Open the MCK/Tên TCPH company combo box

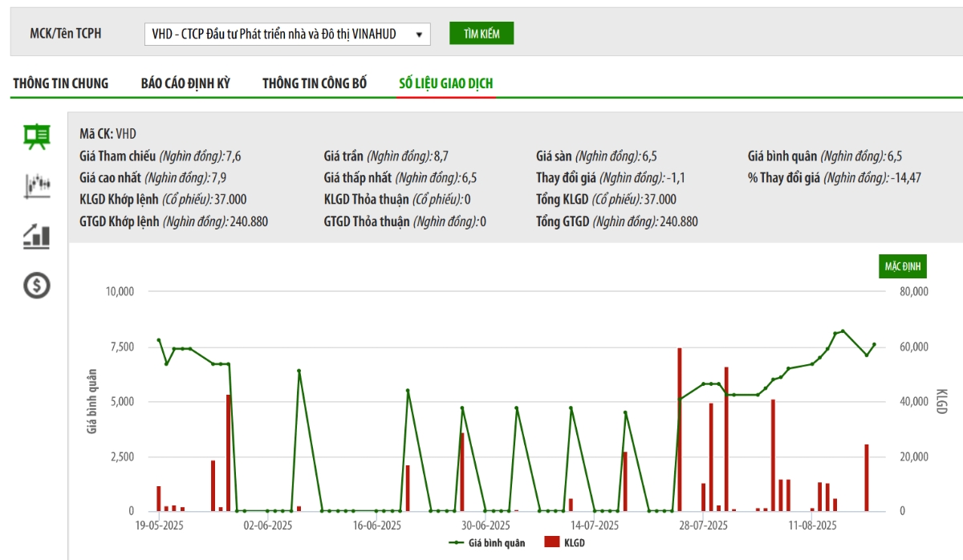point(281,34)
